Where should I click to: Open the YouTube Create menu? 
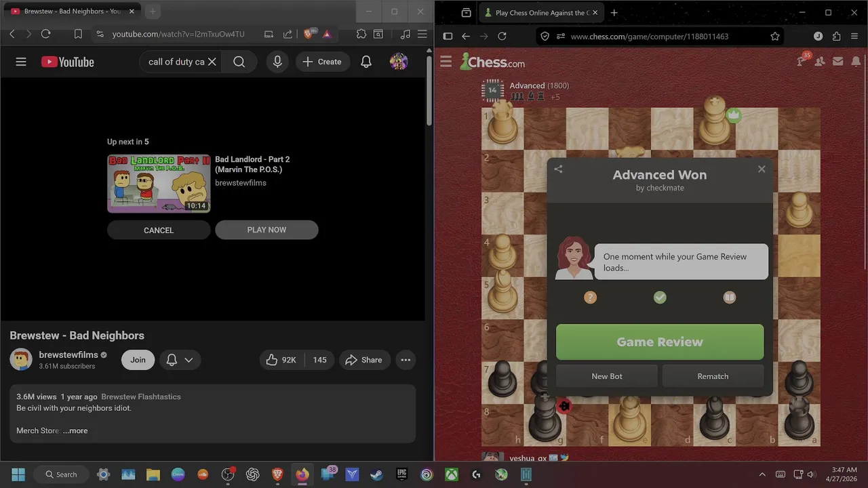[x=322, y=62]
